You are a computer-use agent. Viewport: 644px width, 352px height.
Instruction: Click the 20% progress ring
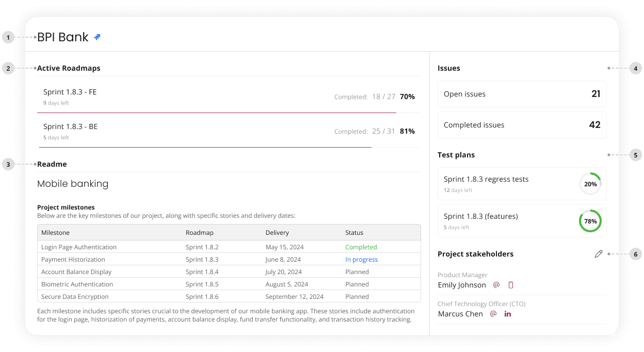click(590, 184)
